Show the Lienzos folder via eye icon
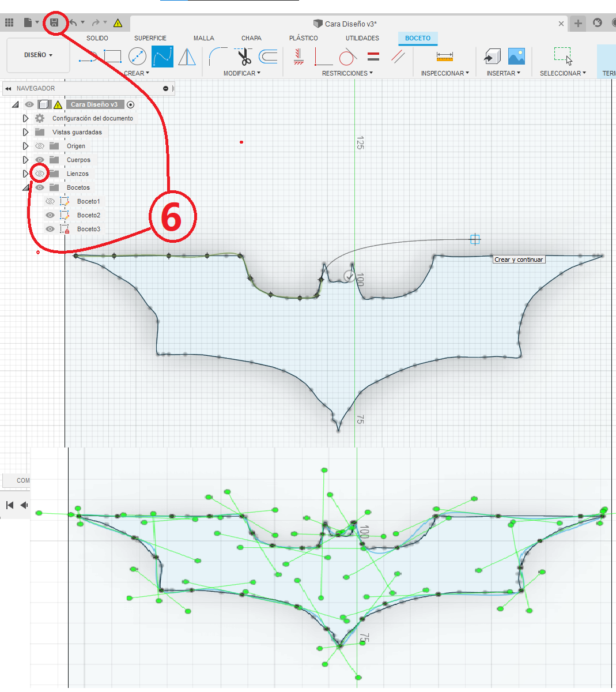 pyautogui.click(x=40, y=174)
